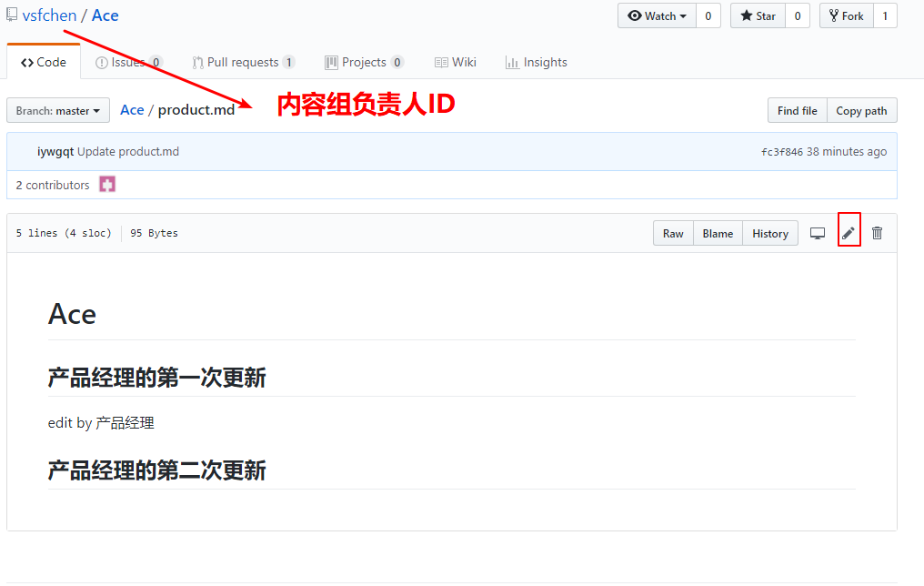The width and height of the screenshot is (924, 586).
Task: View the Insights tab
Action: tap(537, 63)
